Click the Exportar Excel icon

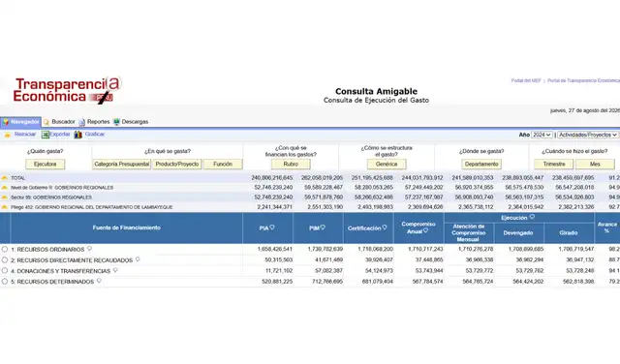click(46, 135)
